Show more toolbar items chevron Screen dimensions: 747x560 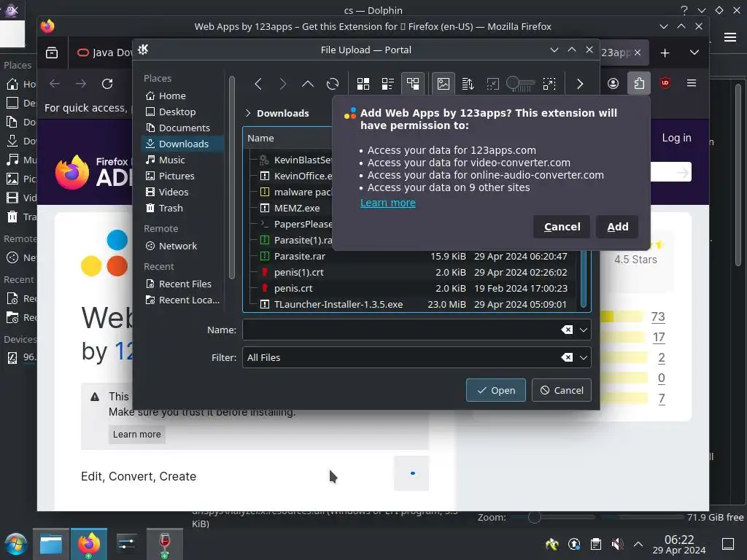pyautogui.click(x=579, y=85)
